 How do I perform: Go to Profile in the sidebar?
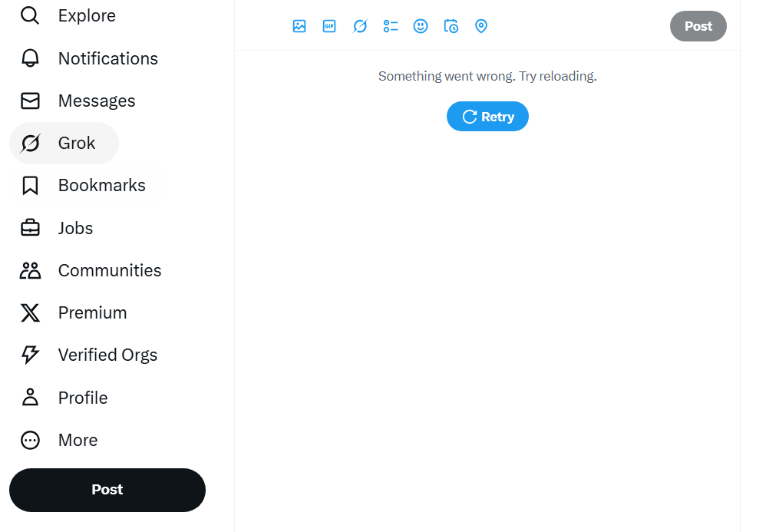point(82,398)
